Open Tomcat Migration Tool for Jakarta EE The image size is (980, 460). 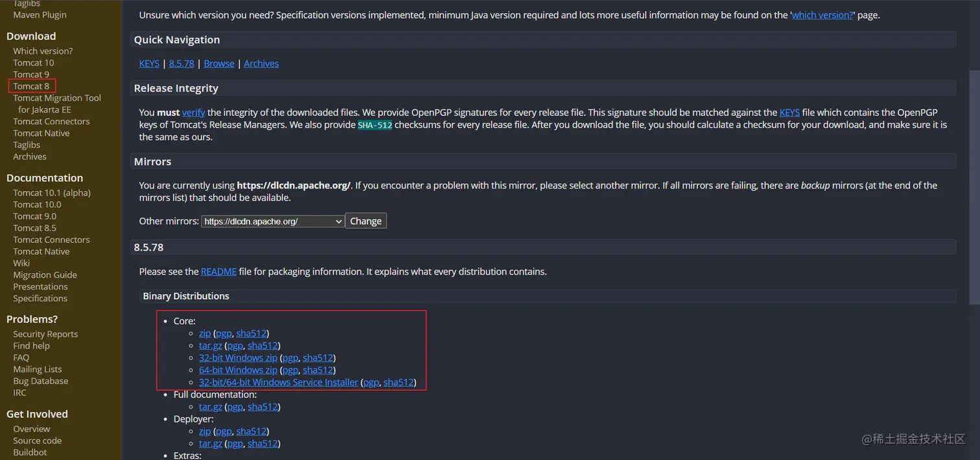[57, 104]
